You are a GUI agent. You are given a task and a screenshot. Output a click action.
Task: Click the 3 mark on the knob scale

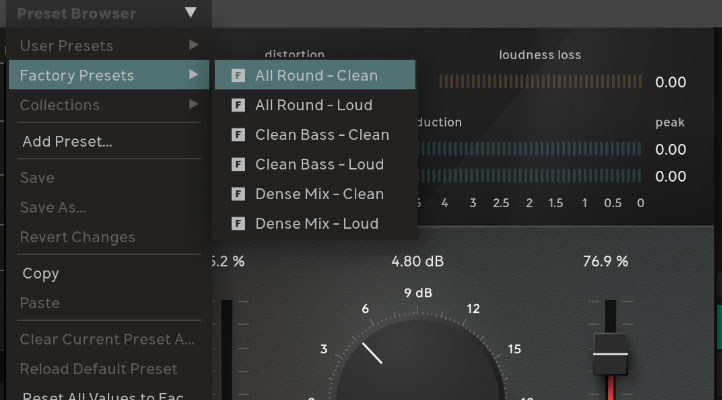(x=324, y=349)
